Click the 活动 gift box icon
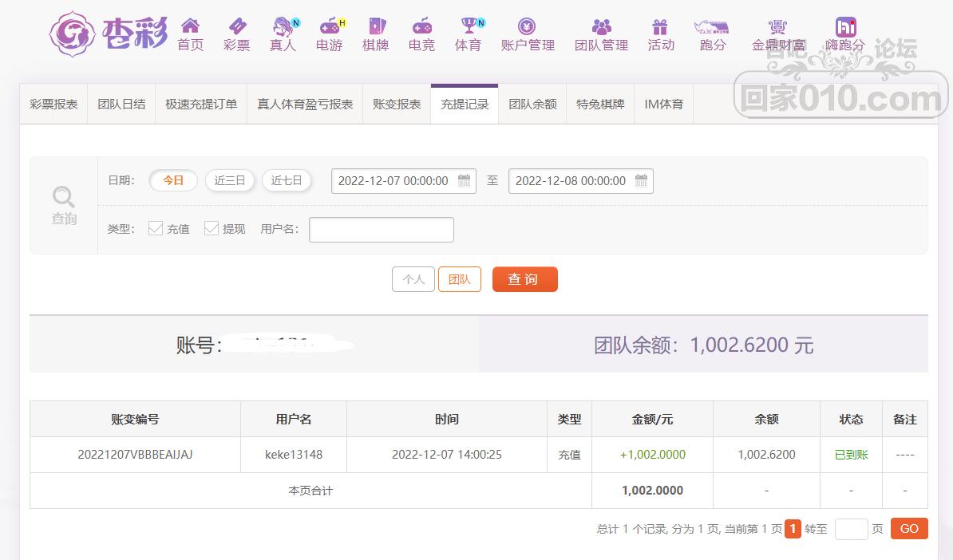 coord(660,26)
